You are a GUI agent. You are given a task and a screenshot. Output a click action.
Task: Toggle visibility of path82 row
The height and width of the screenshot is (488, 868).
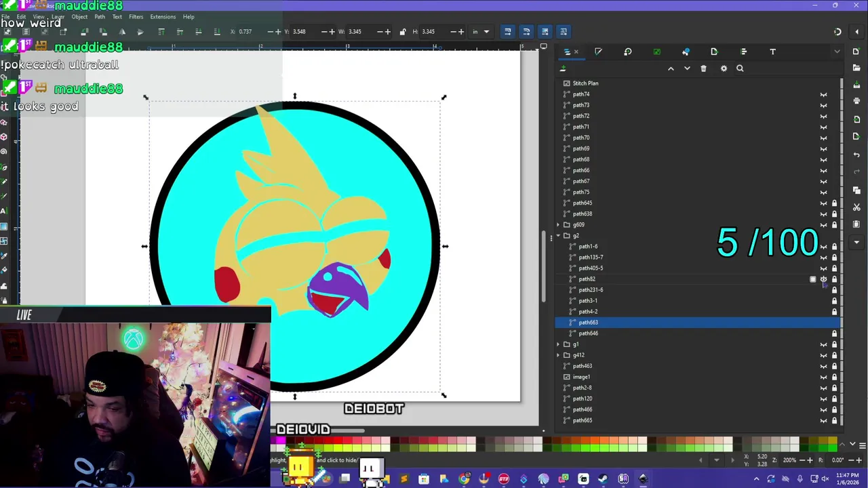(x=823, y=279)
